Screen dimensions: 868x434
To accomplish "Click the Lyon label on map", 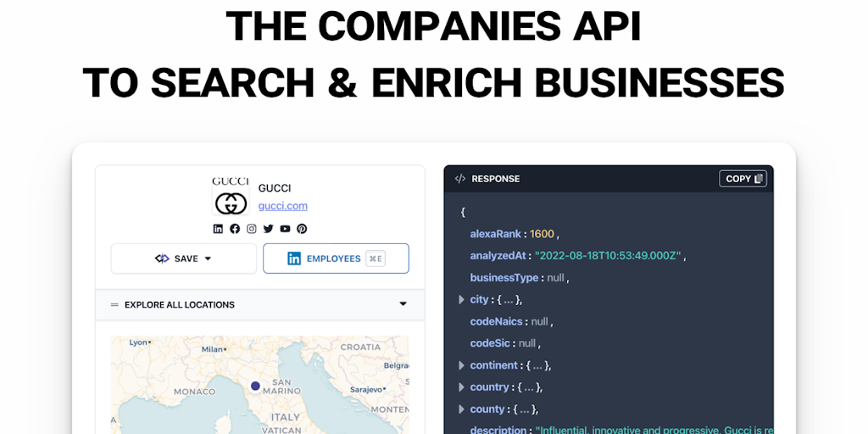I will pos(138,342).
